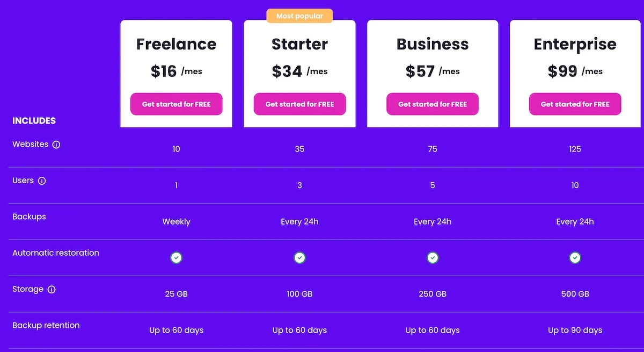
Task: Click the Starter automatic restoration checkmark
Action: pyautogui.click(x=299, y=257)
